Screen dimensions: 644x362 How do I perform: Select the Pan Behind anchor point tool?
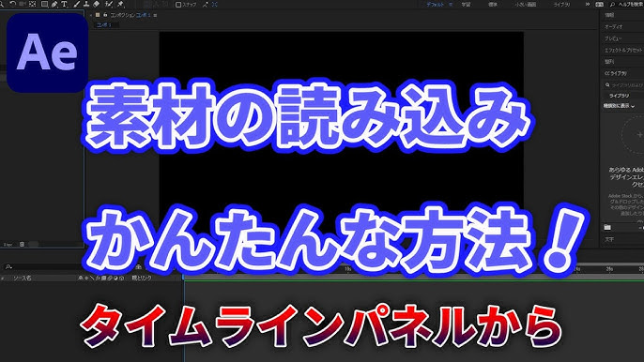tap(33, 4)
